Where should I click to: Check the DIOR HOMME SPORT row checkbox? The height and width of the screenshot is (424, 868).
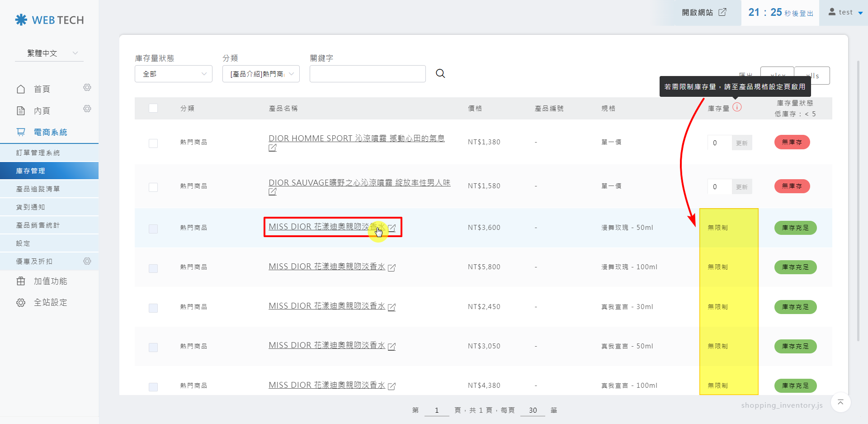click(153, 143)
